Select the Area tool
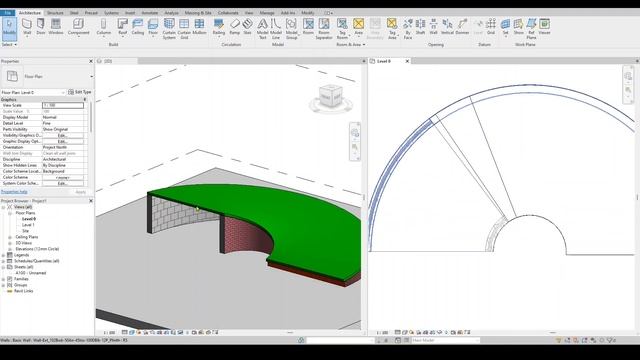The image size is (640, 360). [x=358, y=27]
